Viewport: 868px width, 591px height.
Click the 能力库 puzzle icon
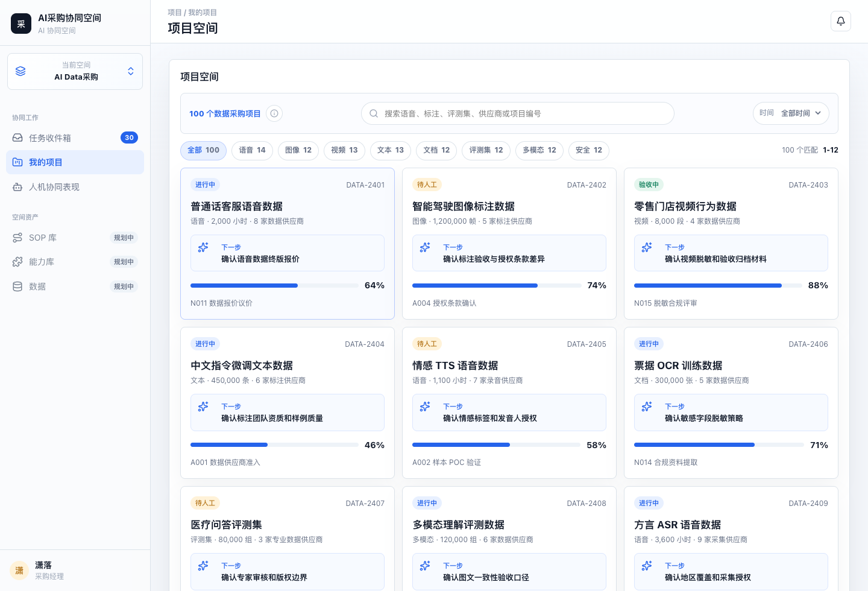click(x=17, y=262)
